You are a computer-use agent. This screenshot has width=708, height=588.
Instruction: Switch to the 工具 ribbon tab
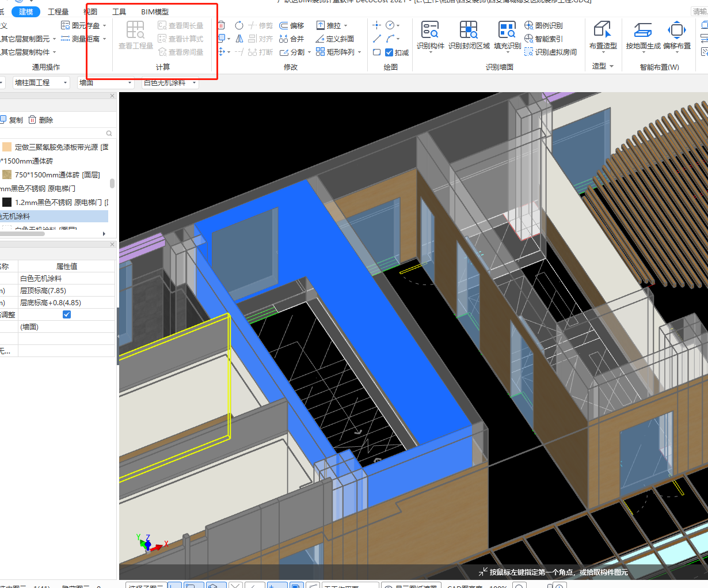point(119,12)
